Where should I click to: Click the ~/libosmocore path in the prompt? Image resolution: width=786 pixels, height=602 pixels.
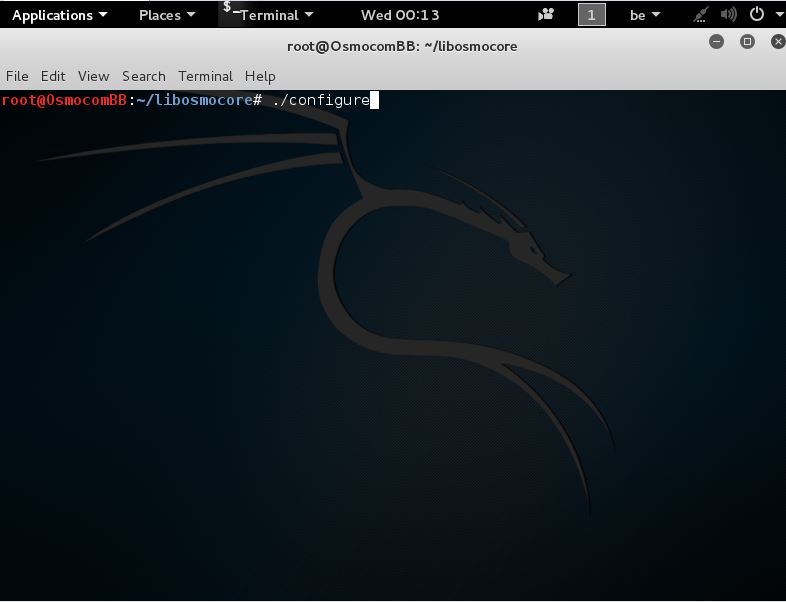pos(194,100)
